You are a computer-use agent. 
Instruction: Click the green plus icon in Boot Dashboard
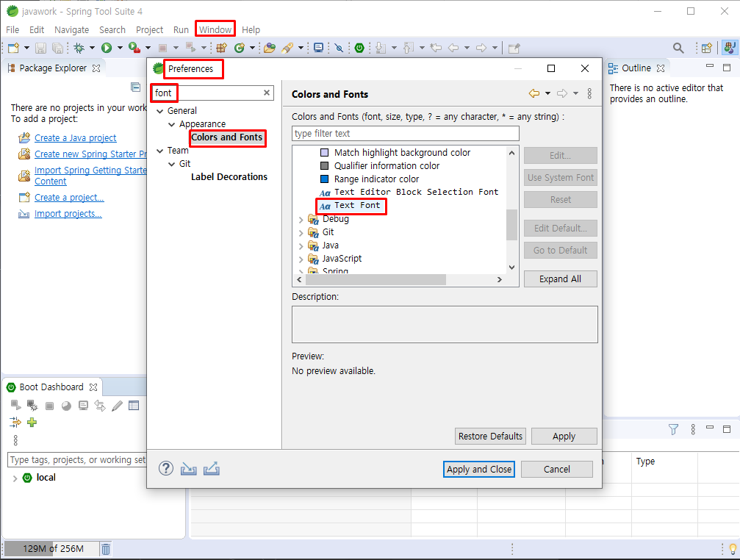pyautogui.click(x=32, y=423)
